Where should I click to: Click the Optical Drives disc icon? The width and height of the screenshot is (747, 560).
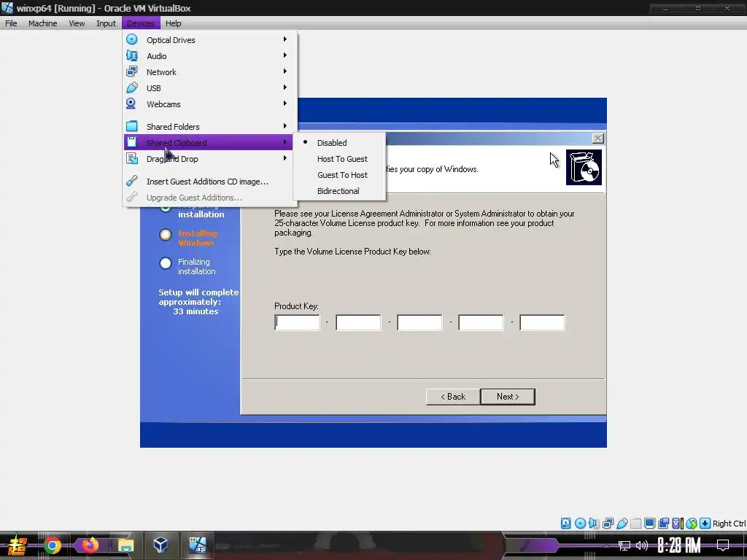[132, 39]
